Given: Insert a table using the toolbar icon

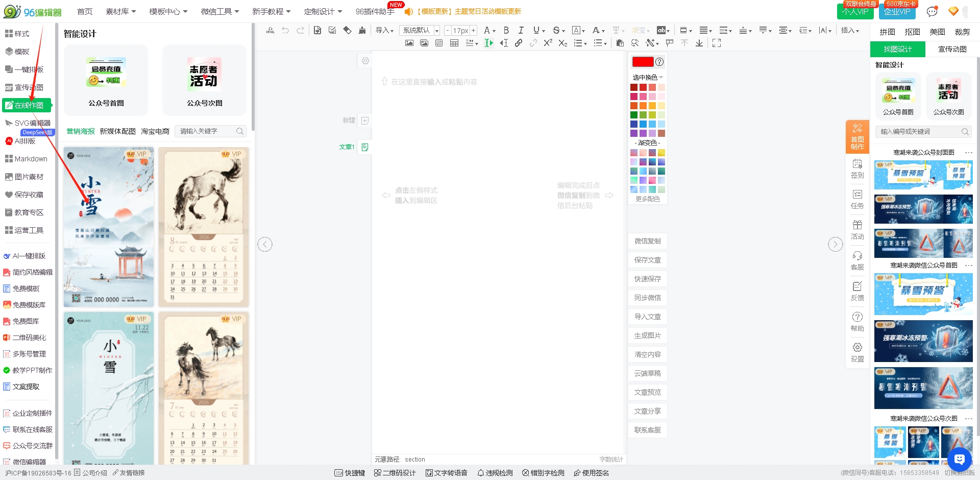Looking at the screenshot, I should (454, 43).
